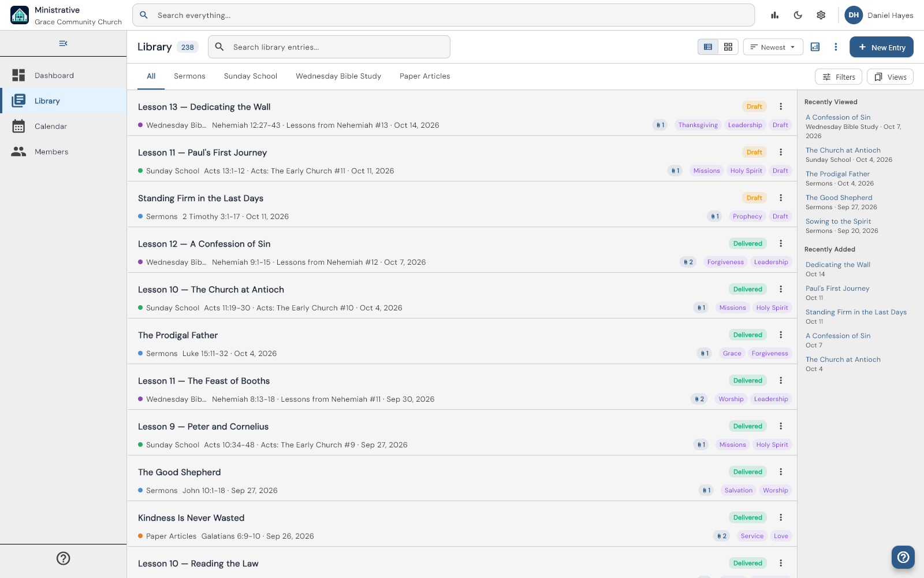This screenshot has width=924, height=578.
Task: Open Calendar from the sidebar
Action: (64, 126)
